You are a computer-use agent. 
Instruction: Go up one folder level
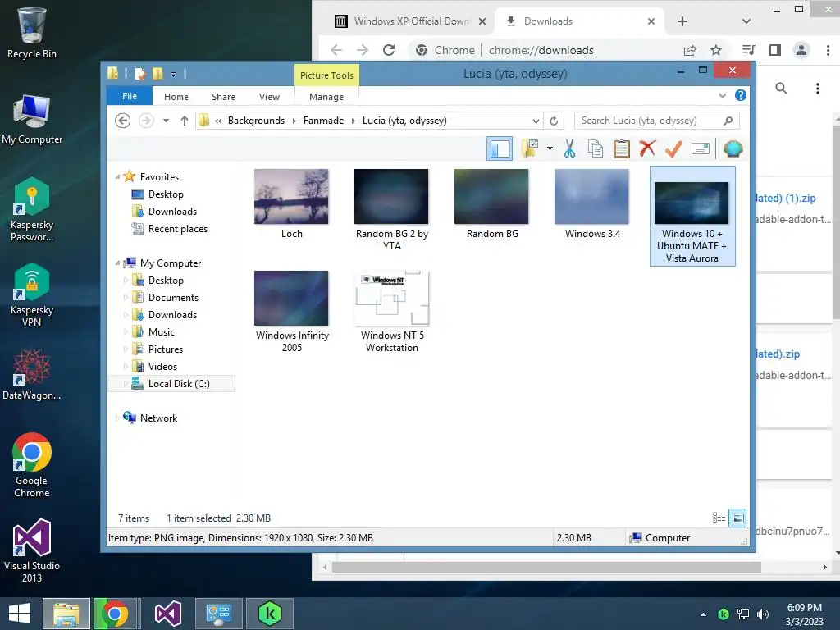[x=185, y=121]
